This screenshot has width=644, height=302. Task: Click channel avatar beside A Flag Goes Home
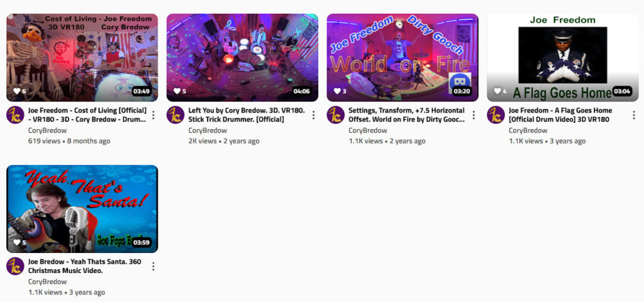click(496, 115)
